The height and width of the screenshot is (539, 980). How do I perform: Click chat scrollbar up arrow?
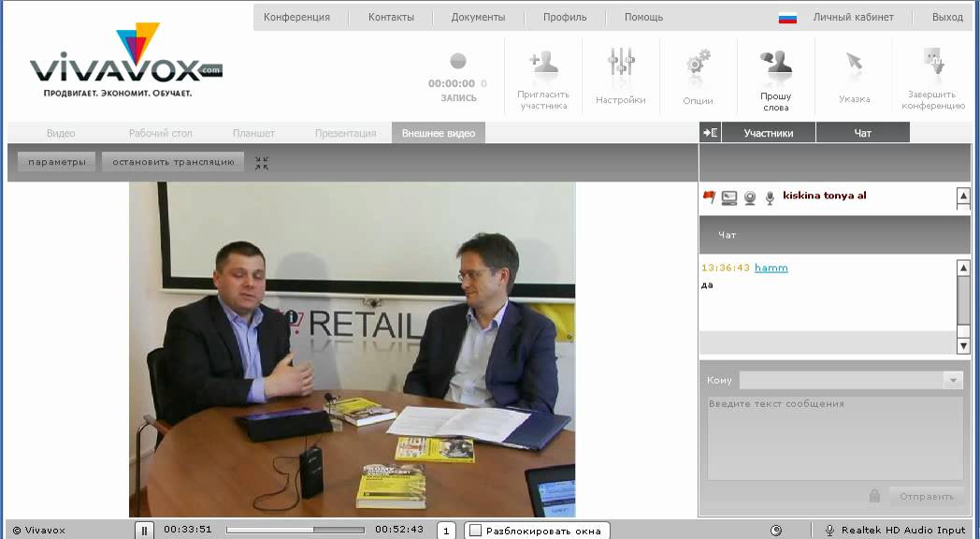pyautogui.click(x=963, y=269)
